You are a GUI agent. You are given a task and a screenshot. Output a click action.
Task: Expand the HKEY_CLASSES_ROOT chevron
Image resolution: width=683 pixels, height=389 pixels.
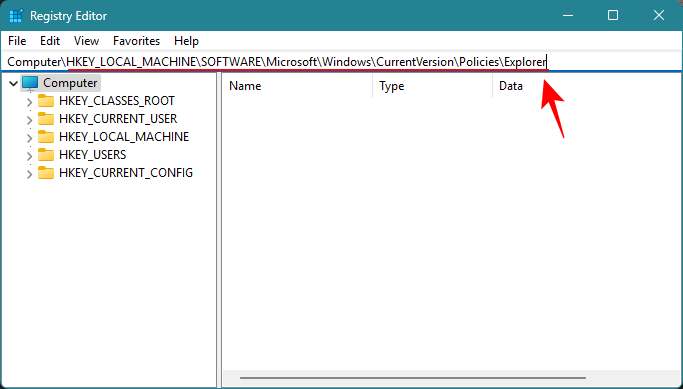point(29,102)
